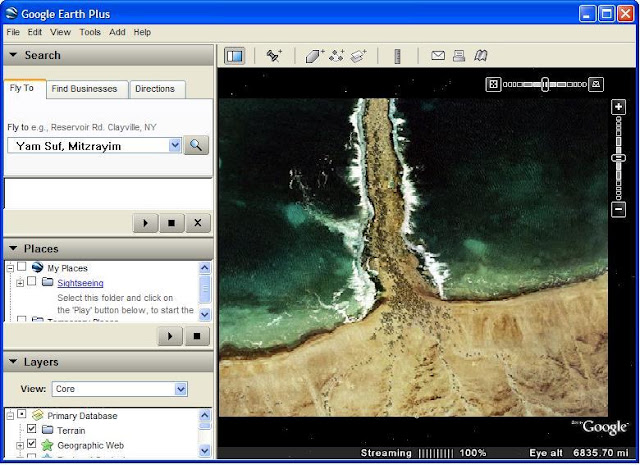Screen dimensions: 640x465
Task: Click the zoom out minus button
Action: click(x=619, y=209)
